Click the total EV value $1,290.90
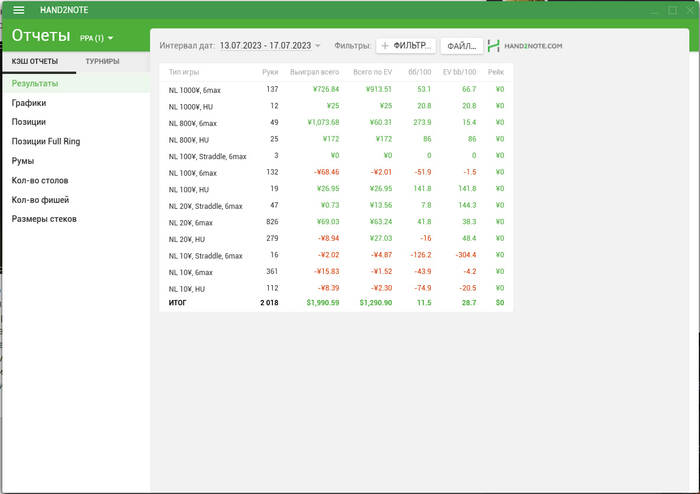700x494 pixels. pyautogui.click(x=376, y=303)
